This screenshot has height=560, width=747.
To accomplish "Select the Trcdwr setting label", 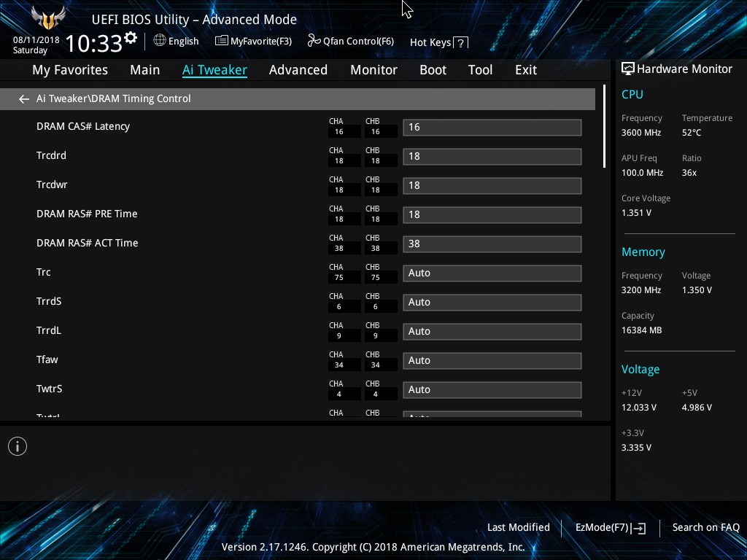I will pyautogui.click(x=52, y=184).
